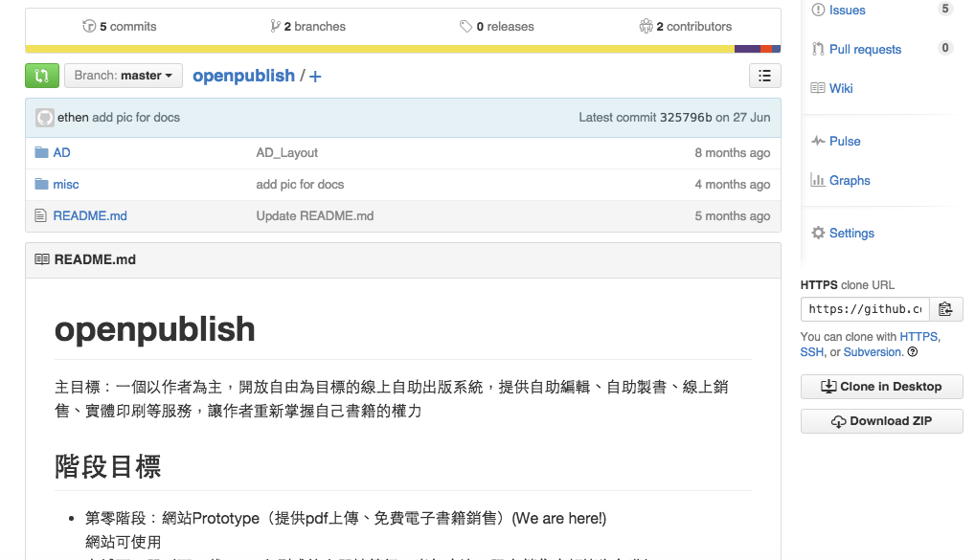The height and width of the screenshot is (560, 975).
Task: Click the clone help question mark icon
Action: pos(912,351)
